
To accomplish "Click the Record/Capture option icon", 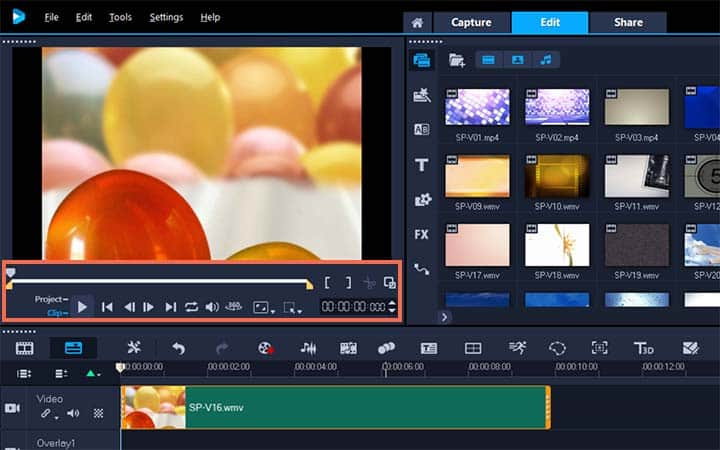I will (265, 348).
